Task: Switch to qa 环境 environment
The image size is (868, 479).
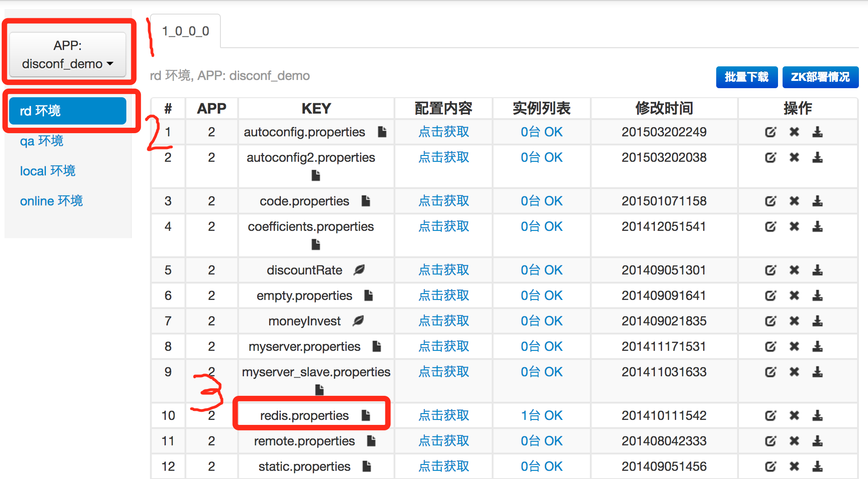Action: coord(41,141)
